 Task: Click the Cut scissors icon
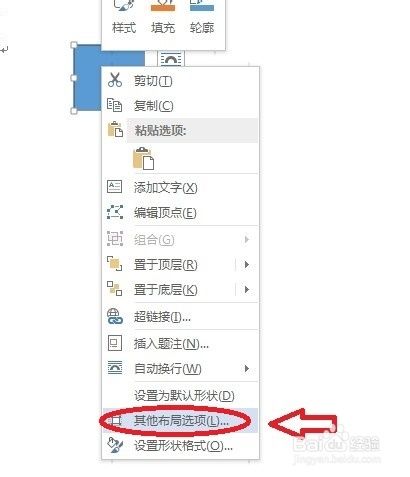[115, 80]
